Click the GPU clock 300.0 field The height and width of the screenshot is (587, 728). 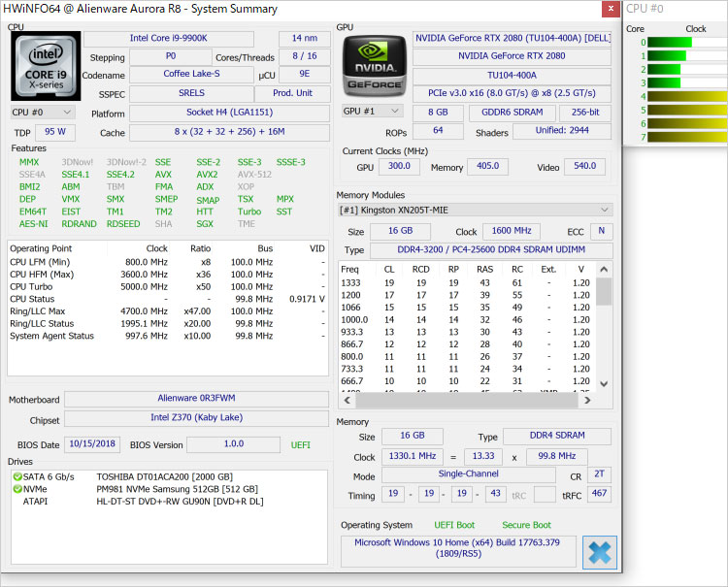click(399, 166)
